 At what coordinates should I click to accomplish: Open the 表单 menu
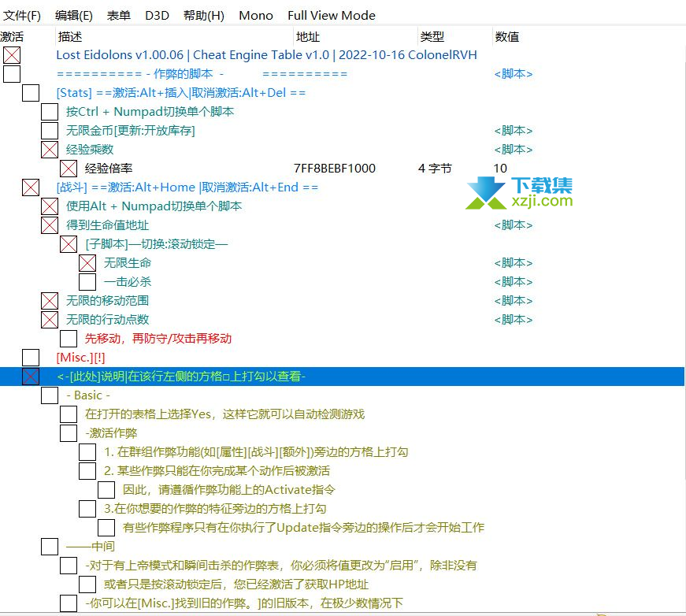click(x=119, y=16)
